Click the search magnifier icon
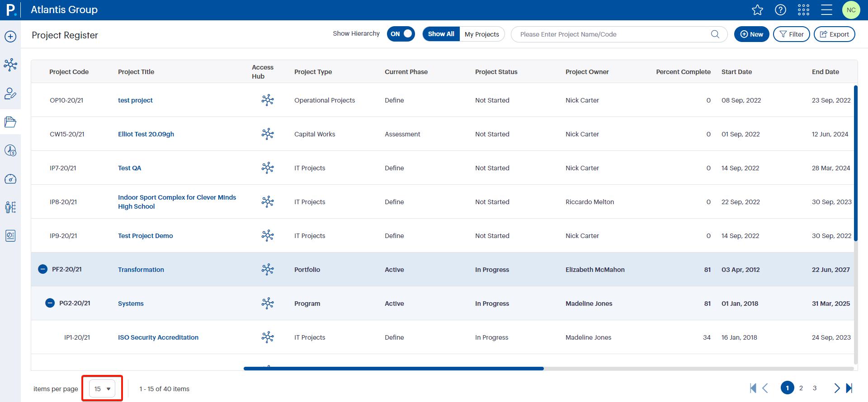 click(x=715, y=34)
